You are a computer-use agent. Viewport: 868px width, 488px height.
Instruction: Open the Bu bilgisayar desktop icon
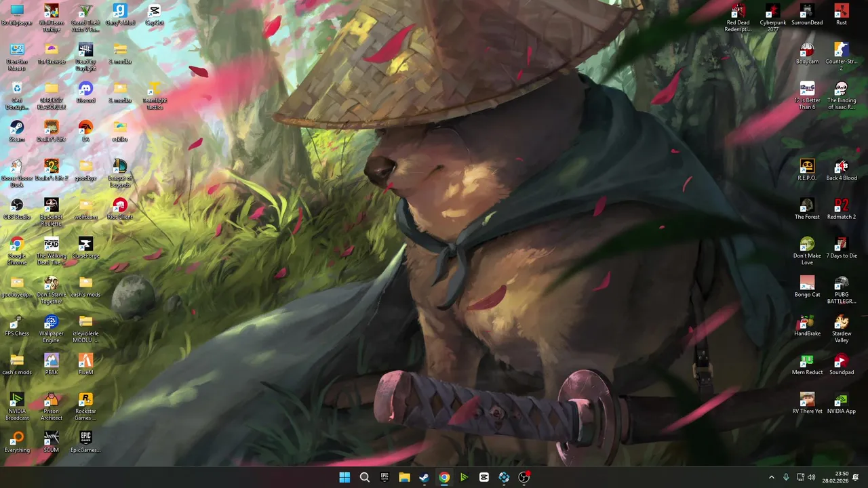17,15
